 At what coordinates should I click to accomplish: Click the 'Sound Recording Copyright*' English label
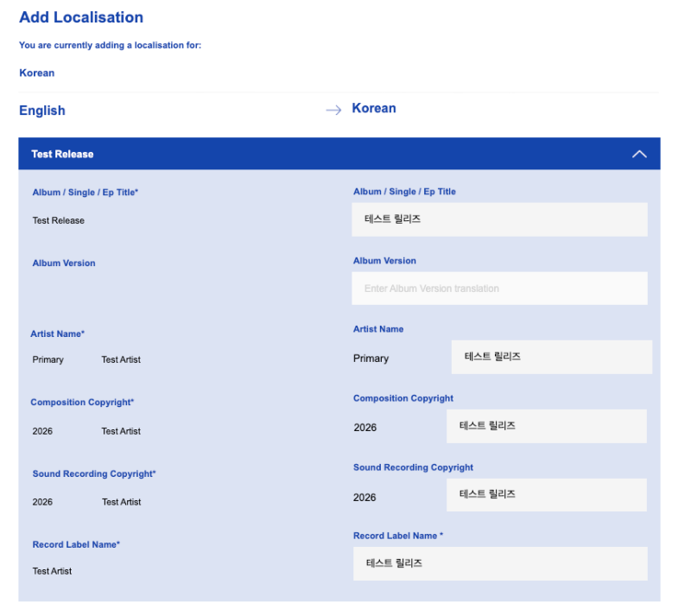(x=94, y=473)
